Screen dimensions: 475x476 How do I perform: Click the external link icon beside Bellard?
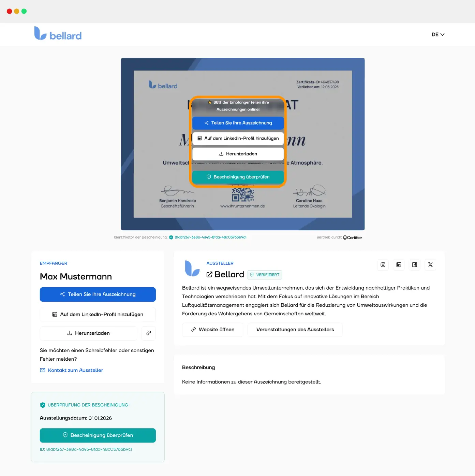pyautogui.click(x=209, y=274)
